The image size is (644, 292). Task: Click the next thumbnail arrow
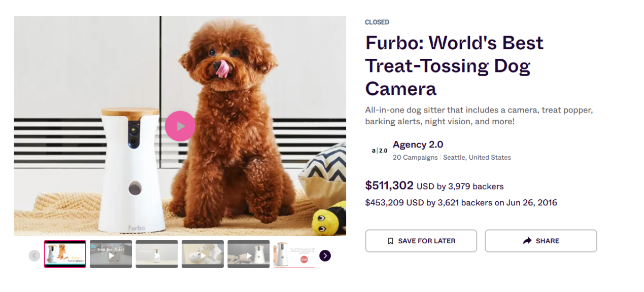click(325, 255)
